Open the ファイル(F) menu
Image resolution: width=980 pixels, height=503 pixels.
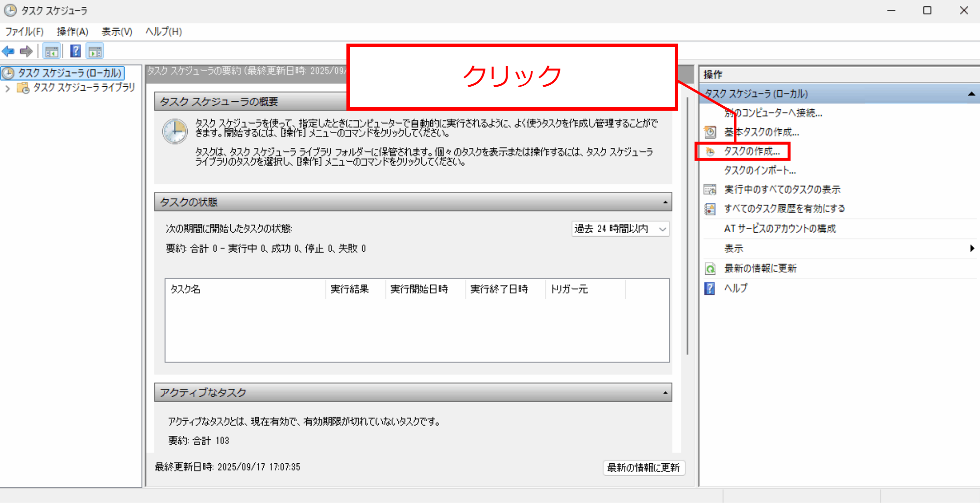tap(24, 32)
